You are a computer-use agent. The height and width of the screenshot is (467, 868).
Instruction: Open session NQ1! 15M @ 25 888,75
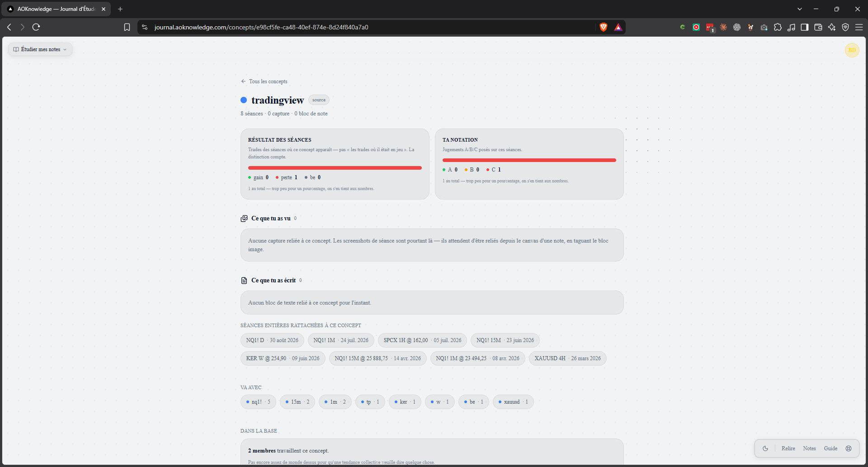point(377,358)
